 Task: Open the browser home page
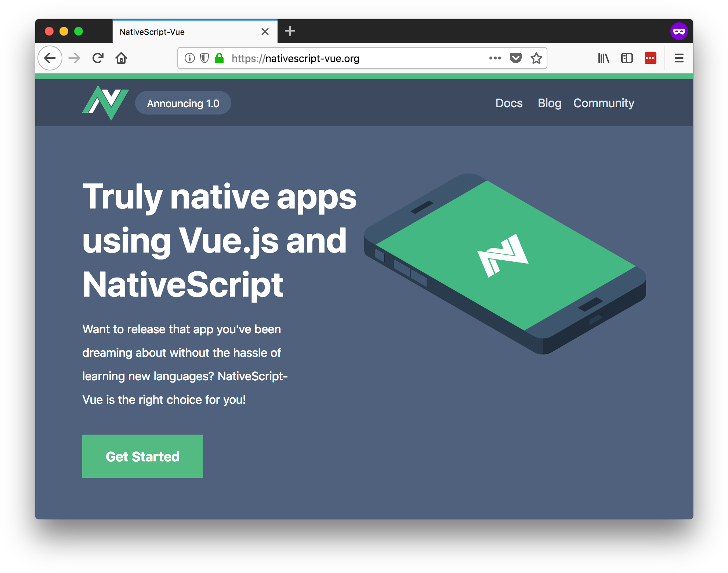pyautogui.click(x=121, y=58)
